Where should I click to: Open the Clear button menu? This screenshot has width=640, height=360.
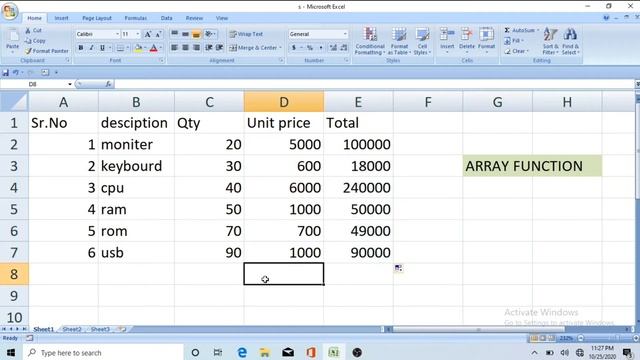(x=516, y=51)
